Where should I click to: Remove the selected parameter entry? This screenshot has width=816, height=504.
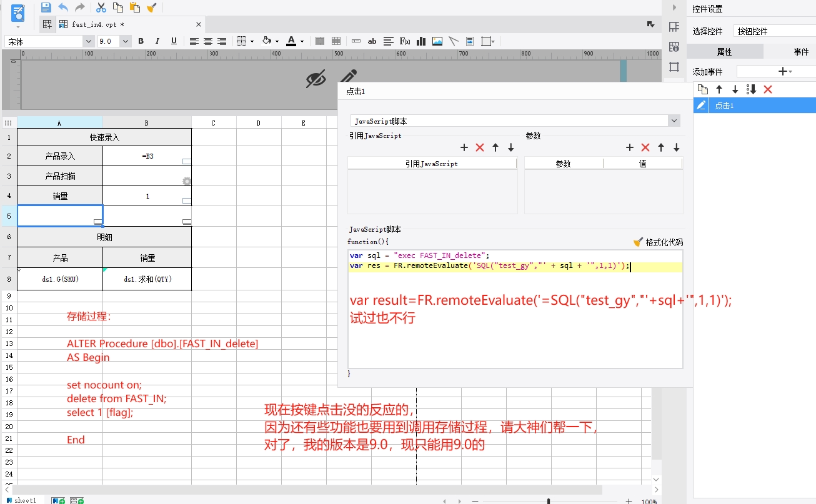coord(645,147)
